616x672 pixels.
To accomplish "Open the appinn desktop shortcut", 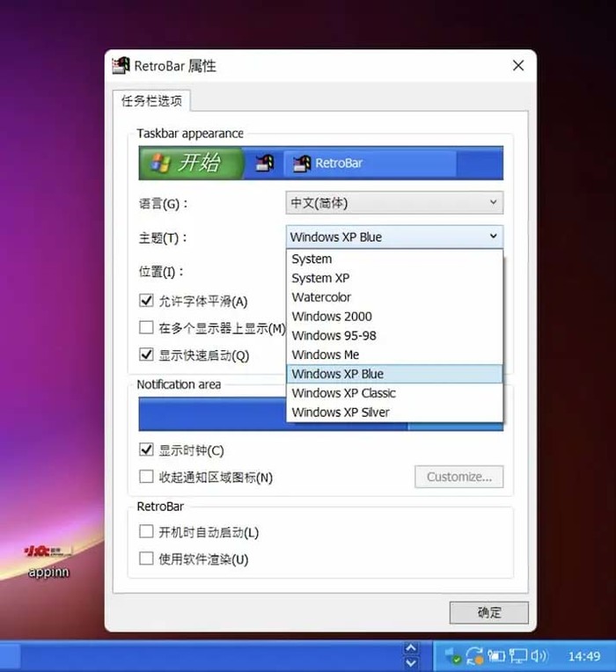I will click(x=48, y=561).
